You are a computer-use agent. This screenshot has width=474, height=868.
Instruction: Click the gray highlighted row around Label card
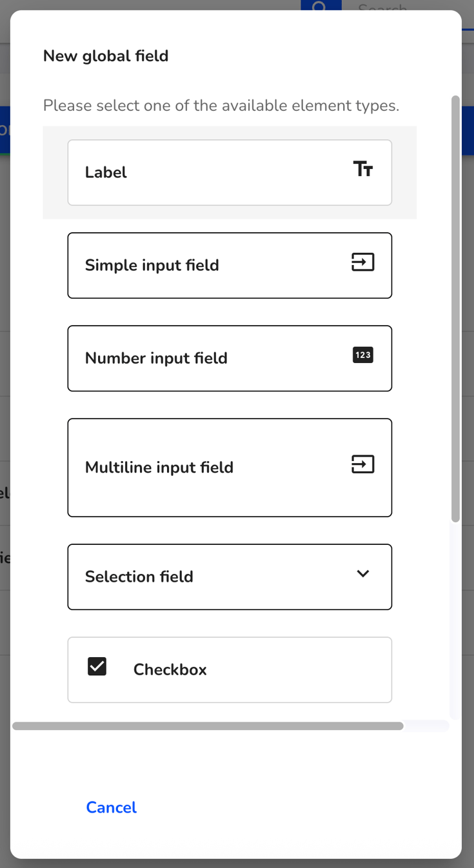click(x=230, y=173)
